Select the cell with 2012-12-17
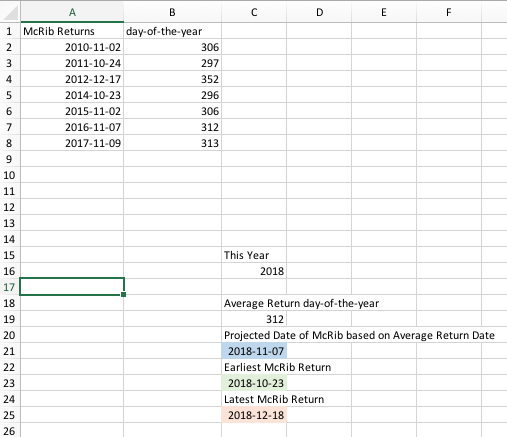The height and width of the screenshot is (437, 507). coord(72,79)
